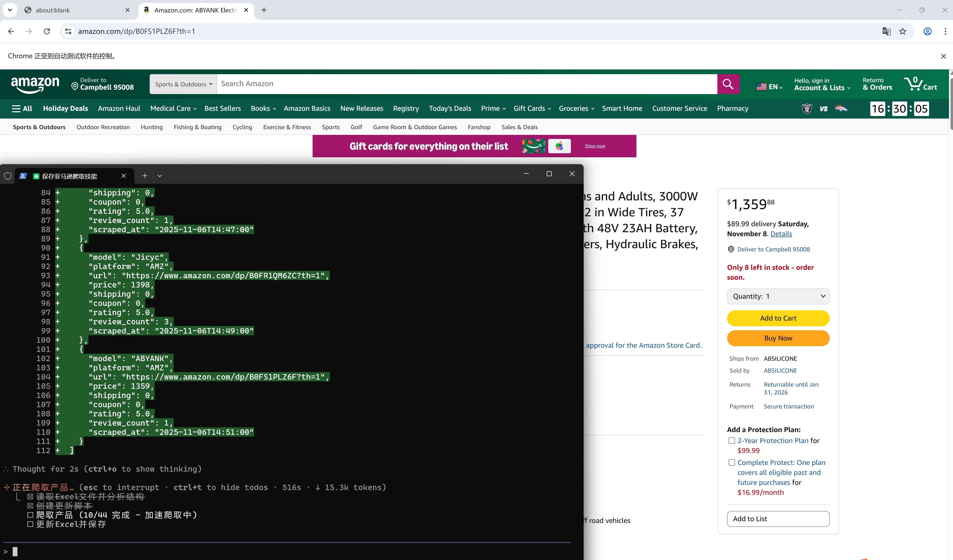Add a new tab in the terminal window
The width and height of the screenshot is (953, 560).
144,176
